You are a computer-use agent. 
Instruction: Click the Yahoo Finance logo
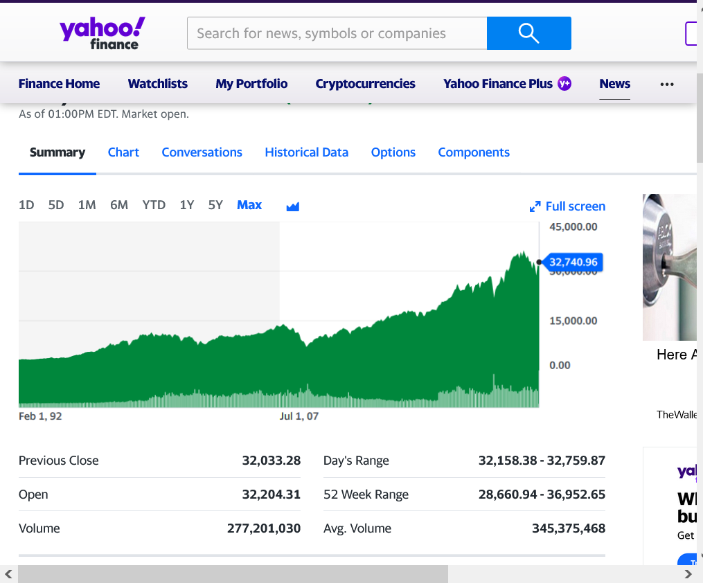coord(102,33)
